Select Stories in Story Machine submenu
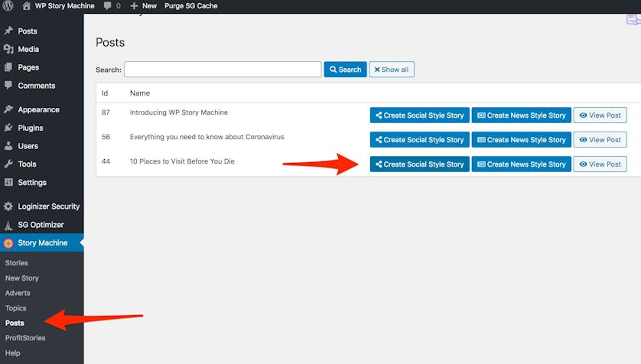Image resolution: width=641 pixels, height=364 pixels. pyautogui.click(x=17, y=263)
